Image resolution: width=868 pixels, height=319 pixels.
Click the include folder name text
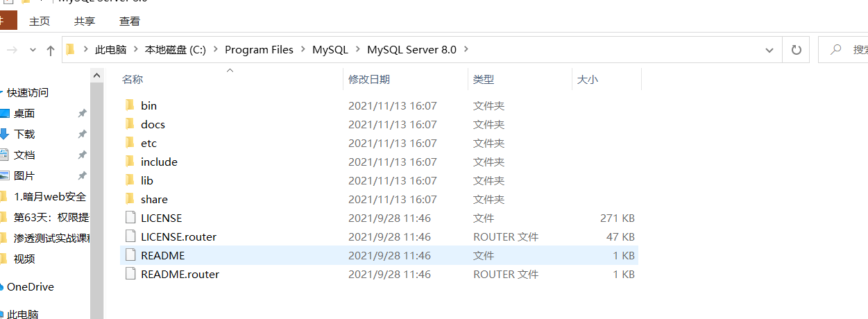pos(159,162)
